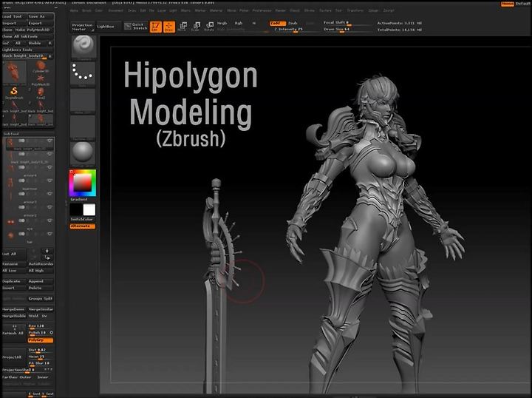
Task: Move subtool down with bent arrow icon
Action: [x=47, y=257]
